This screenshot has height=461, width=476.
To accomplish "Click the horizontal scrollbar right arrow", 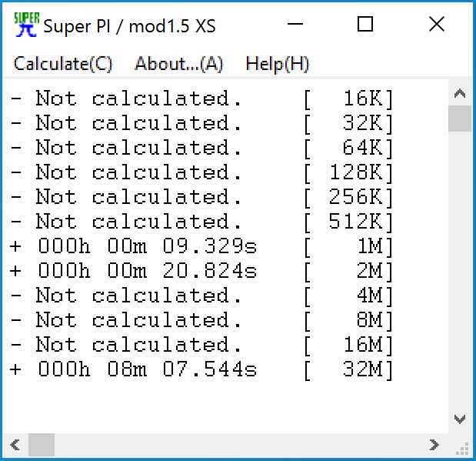I will coord(434,445).
